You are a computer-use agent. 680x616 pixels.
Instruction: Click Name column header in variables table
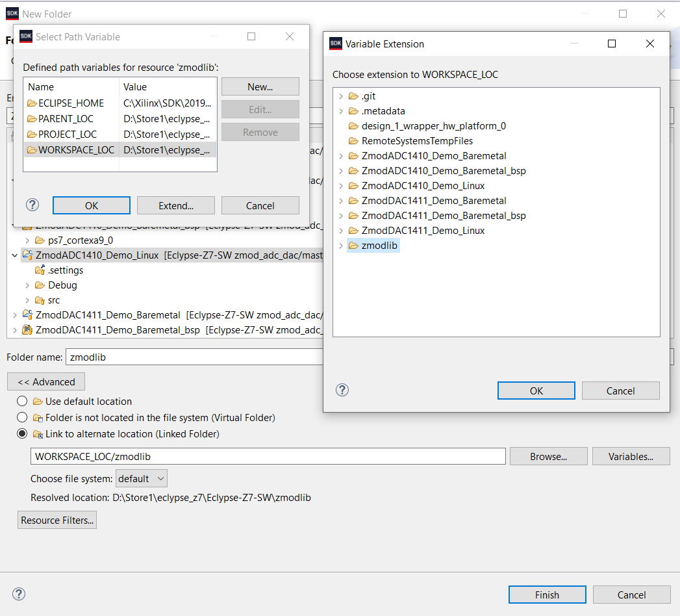[x=71, y=87]
